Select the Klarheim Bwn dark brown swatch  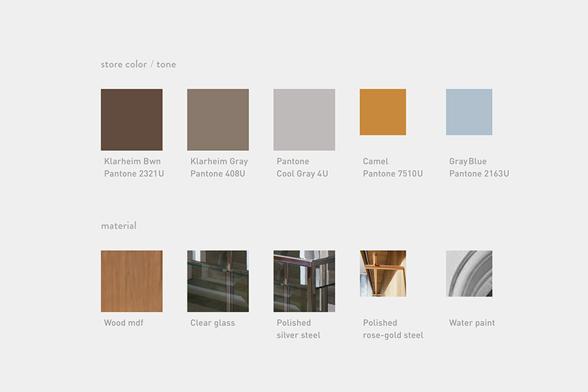click(x=131, y=120)
